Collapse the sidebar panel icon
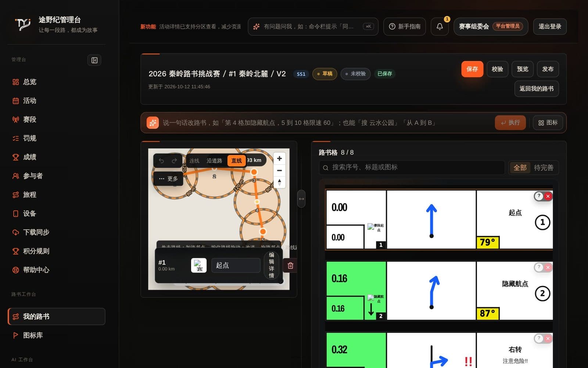 coord(94,60)
